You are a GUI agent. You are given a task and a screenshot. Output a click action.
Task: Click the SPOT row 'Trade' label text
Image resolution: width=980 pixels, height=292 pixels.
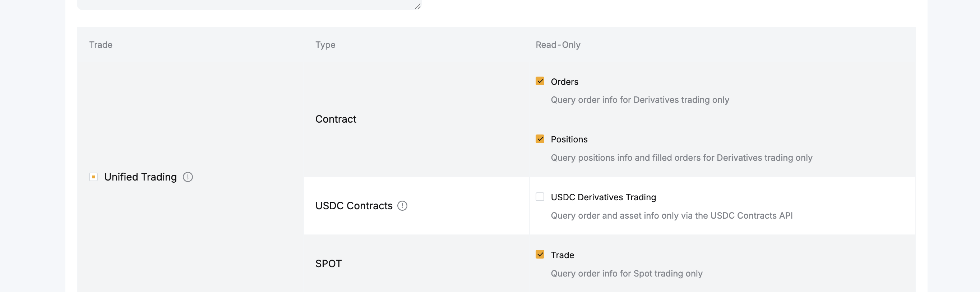(562, 255)
